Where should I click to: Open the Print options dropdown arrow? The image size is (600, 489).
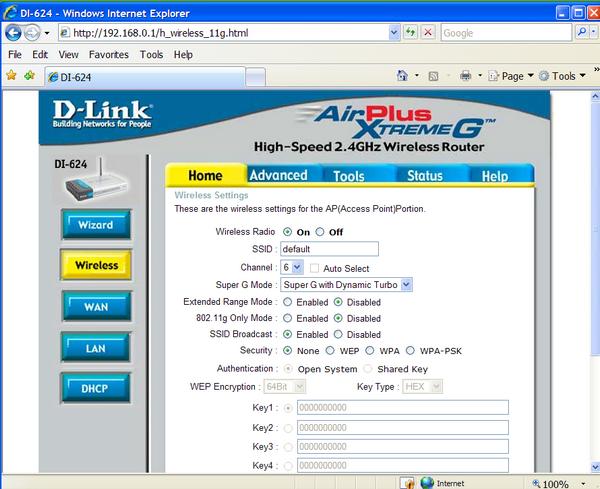pyautogui.click(x=480, y=75)
